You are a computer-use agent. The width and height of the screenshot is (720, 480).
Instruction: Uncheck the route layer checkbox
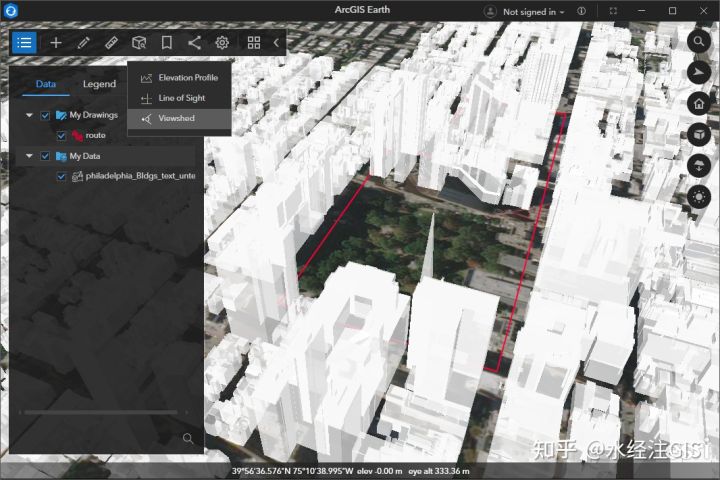click(x=61, y=136)
